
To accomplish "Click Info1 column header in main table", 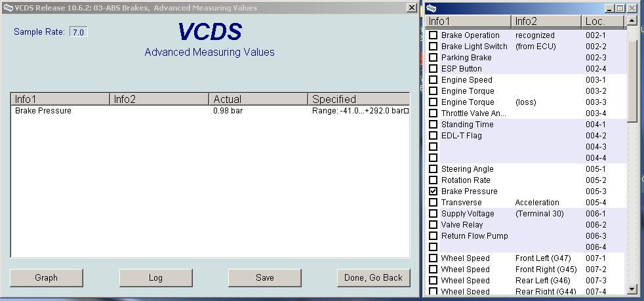I will coord(60,99).
